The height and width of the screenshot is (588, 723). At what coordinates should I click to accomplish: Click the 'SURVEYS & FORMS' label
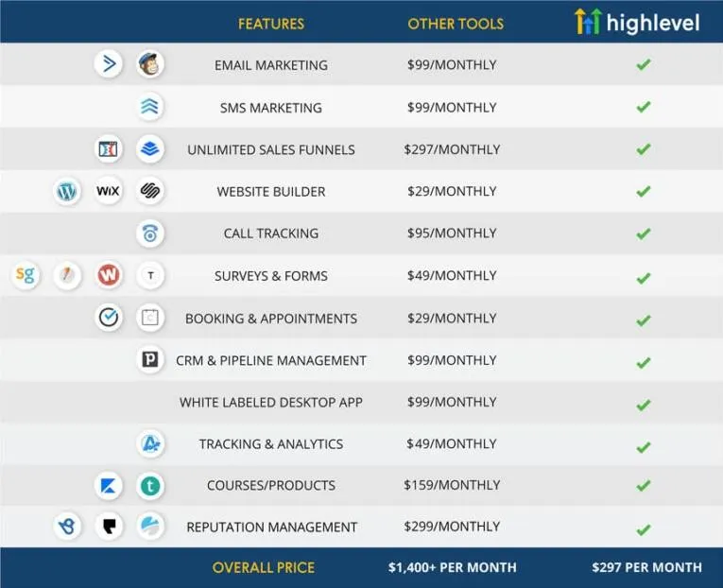[x=271, y=276]
